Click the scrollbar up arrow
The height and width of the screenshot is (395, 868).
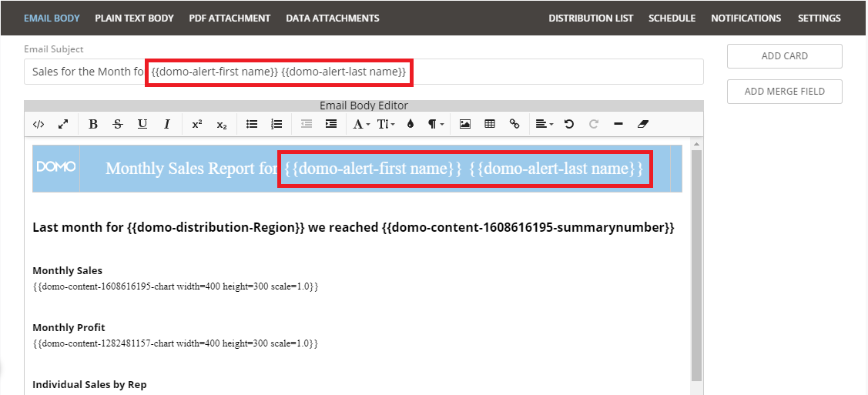pyautogui.click(x=696, y=144)
